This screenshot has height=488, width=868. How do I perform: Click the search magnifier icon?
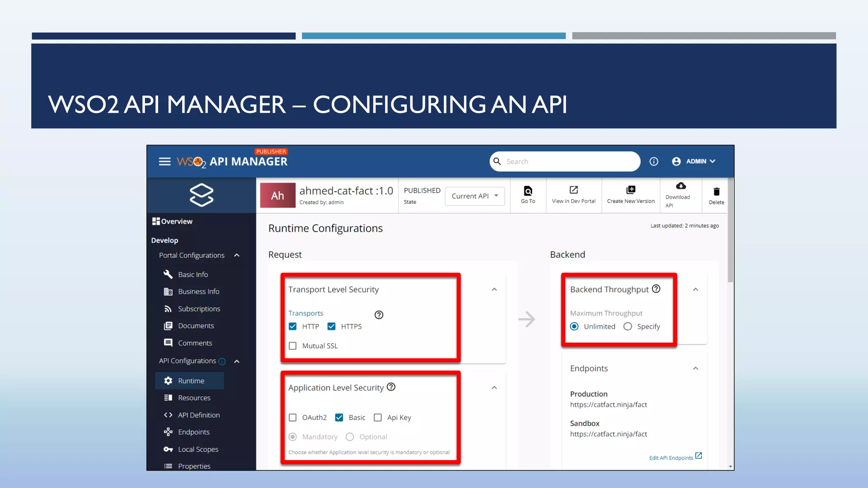pos(497,161)
